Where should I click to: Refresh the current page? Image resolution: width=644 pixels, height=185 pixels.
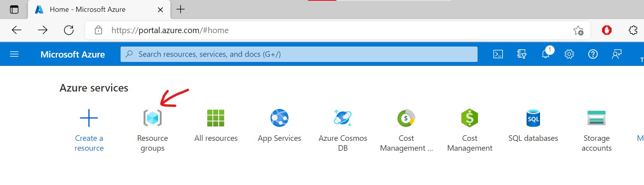pos(69,30)
